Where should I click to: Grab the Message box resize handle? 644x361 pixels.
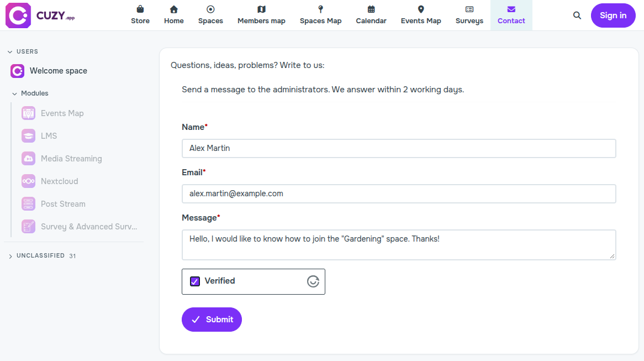coord(612,256)
